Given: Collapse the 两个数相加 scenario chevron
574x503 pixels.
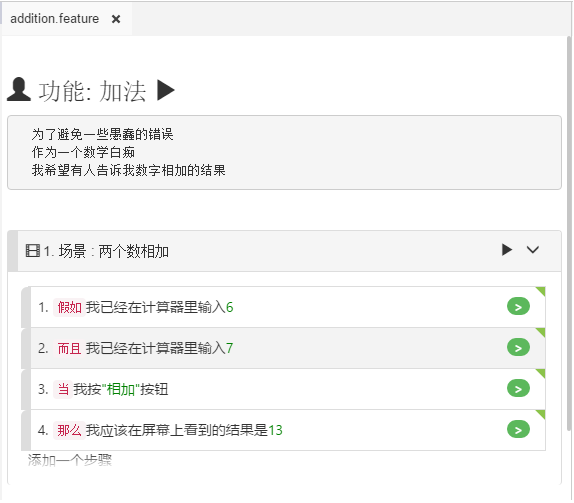Looking at the screenshot, I should pyautogui.click(x=533, y=250).
